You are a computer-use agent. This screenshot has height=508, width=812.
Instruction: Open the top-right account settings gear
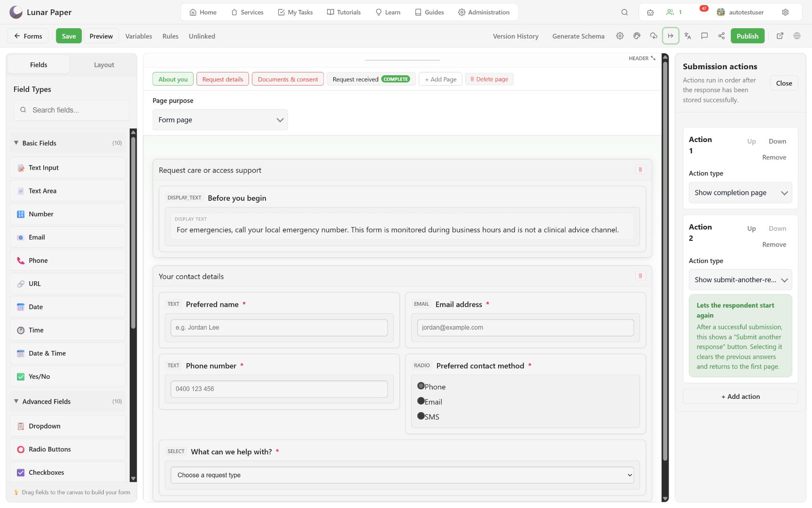point(785,12)
